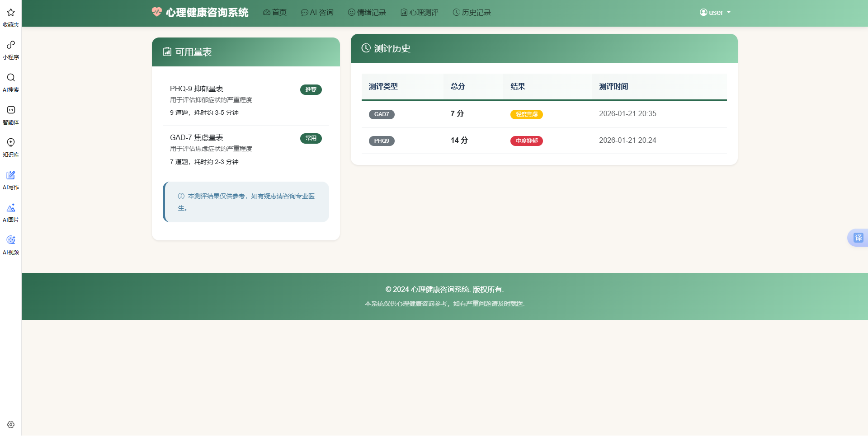The width and height of the screenshot is (868, 436).
Task: Open the AI 咨询 page
Action: pos(317,12)
